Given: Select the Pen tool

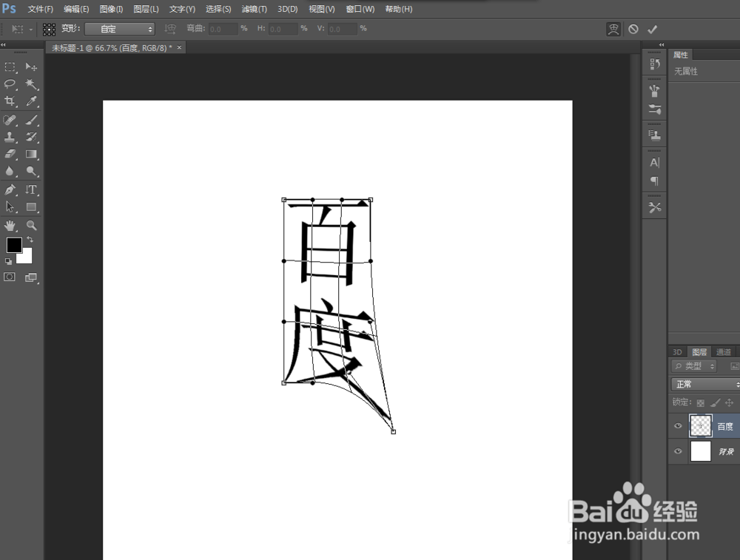Looking at the screenshot, I should click(10, 189).
